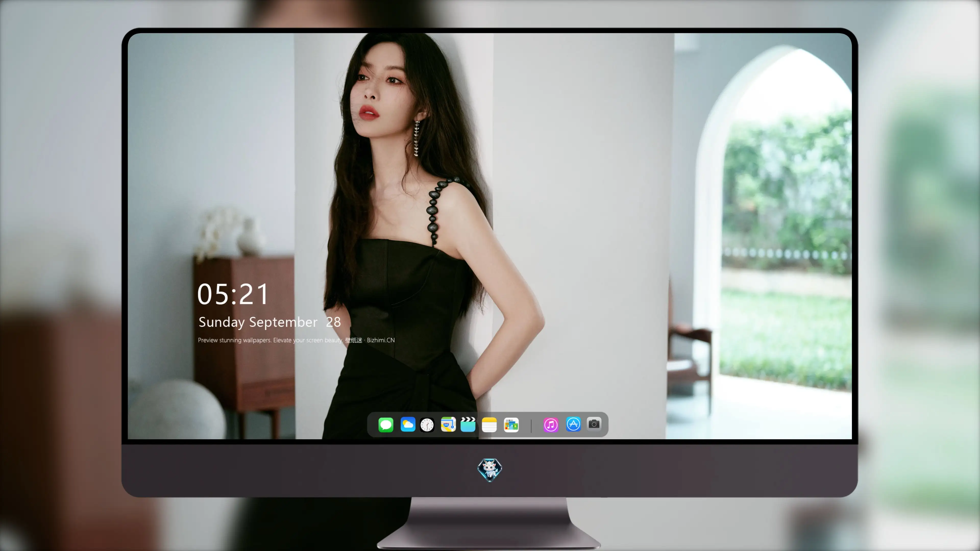Open the clapperboard Videos app icon
Image resolution: width=980 pixels, height=551 pixels.
coord(468,424)
